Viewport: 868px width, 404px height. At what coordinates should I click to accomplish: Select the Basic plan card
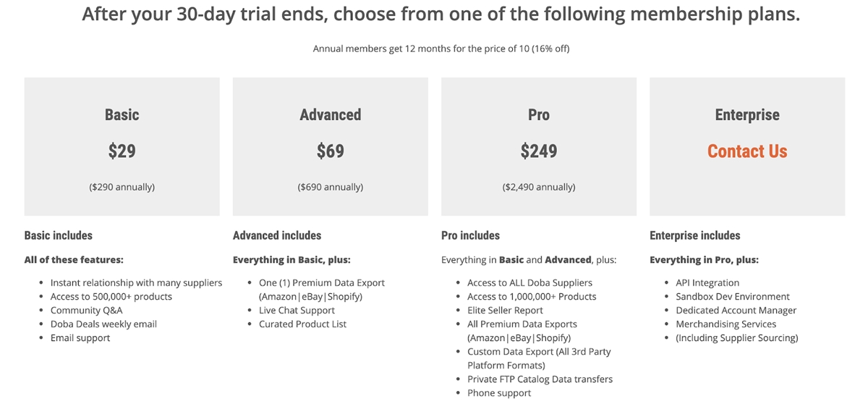point(122,146)
